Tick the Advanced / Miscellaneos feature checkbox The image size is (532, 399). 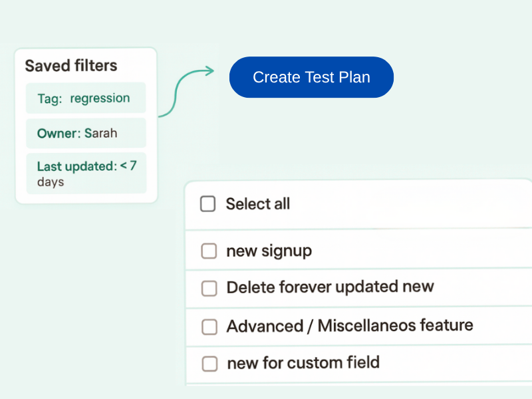(x=209, y=327)
